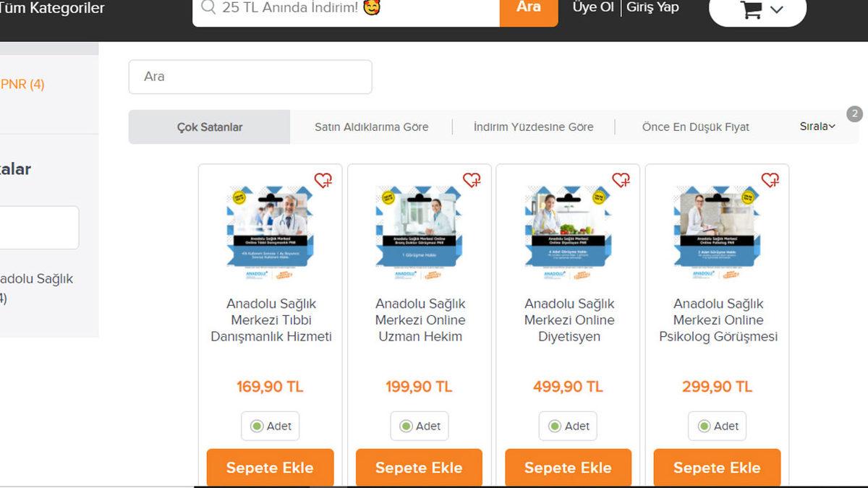
Task: Expand the cart dropdown chevron
Action: click(x=777, y=10)
